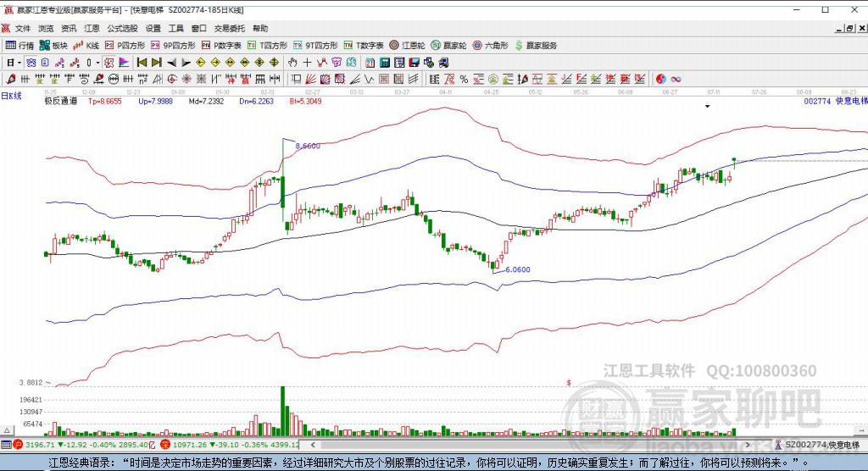The height and width of the screenshot is (471, 868).
Task: Open the 赢家轮 wheel tool
Action: (x=449, y=46)
